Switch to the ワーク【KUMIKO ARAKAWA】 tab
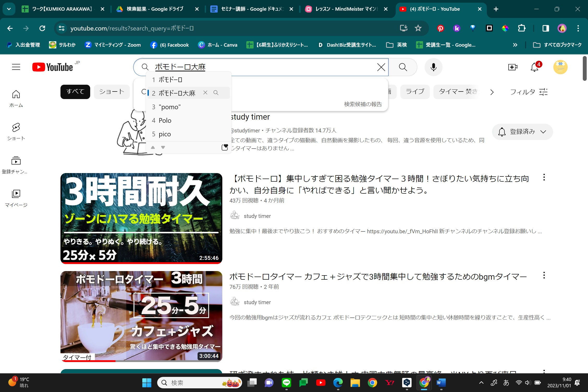Screen dimensions: 588x392 [63, 9]
